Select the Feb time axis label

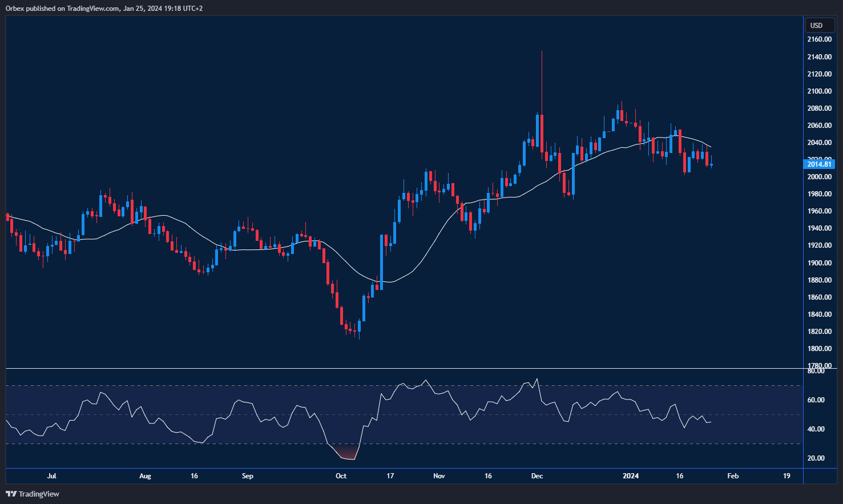733,476
